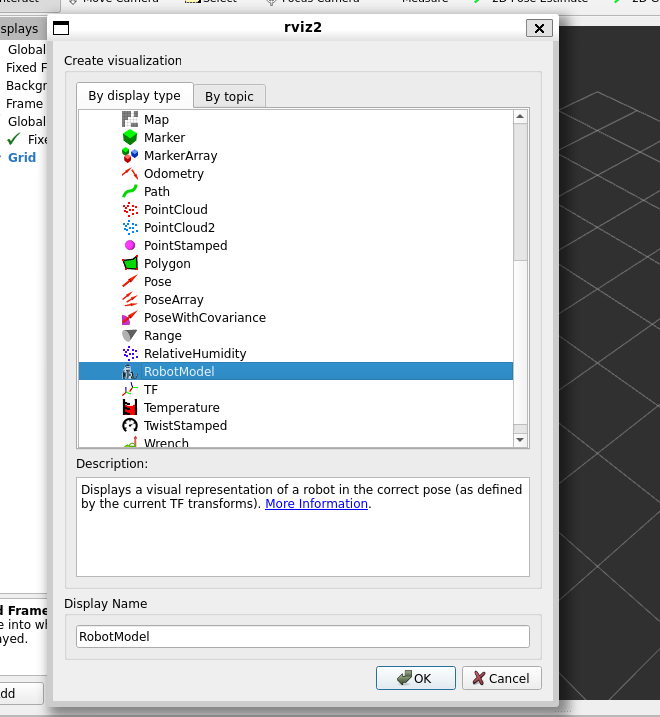Click the green check Fixed Frame status
Viewport: 660px width, 717px height.
14,139
